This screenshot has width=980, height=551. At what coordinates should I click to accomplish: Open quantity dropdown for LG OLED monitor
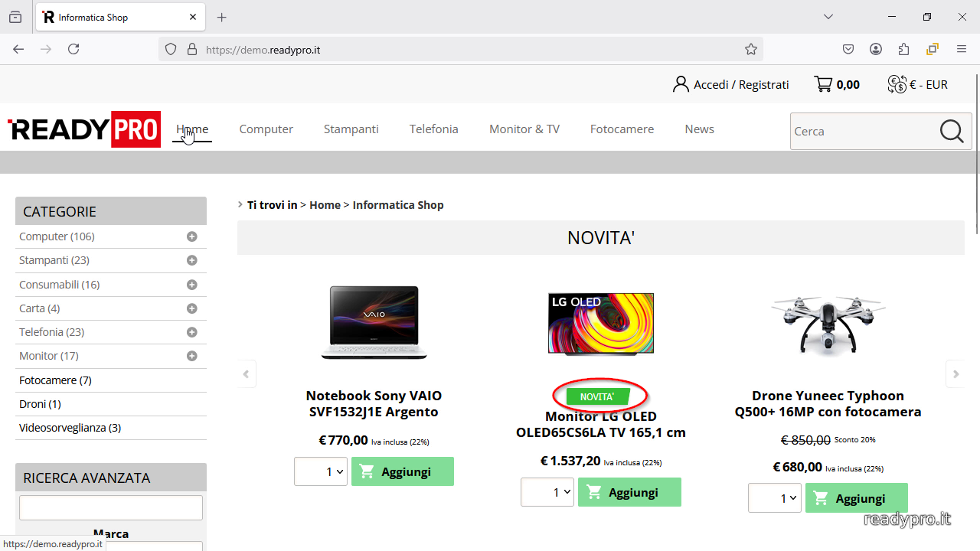[547, 492]
